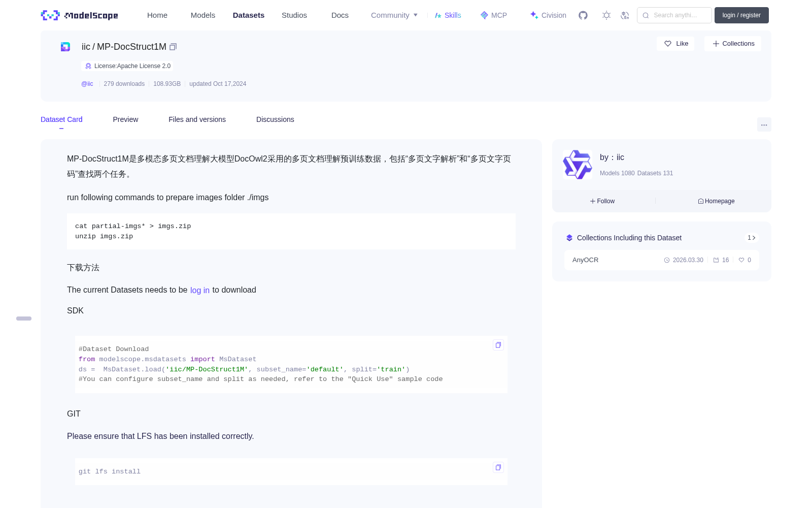812x508 pixels.
Task: Click AnyOCR heart likes count
Action: tap(745, 260)
